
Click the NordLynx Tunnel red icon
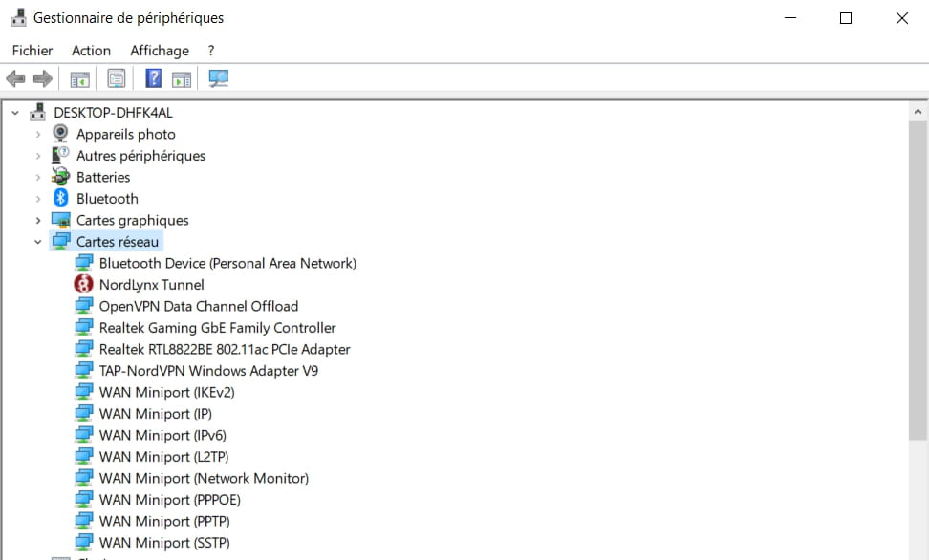(83, 285)
